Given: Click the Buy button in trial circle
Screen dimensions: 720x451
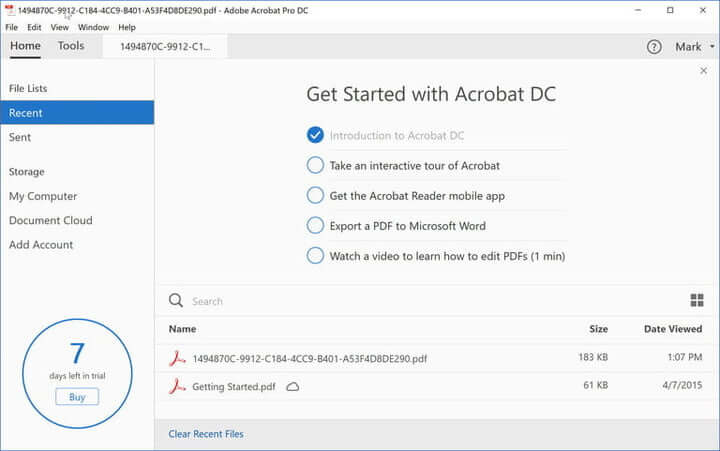Looking at the screenshot, I should point(77,397).
